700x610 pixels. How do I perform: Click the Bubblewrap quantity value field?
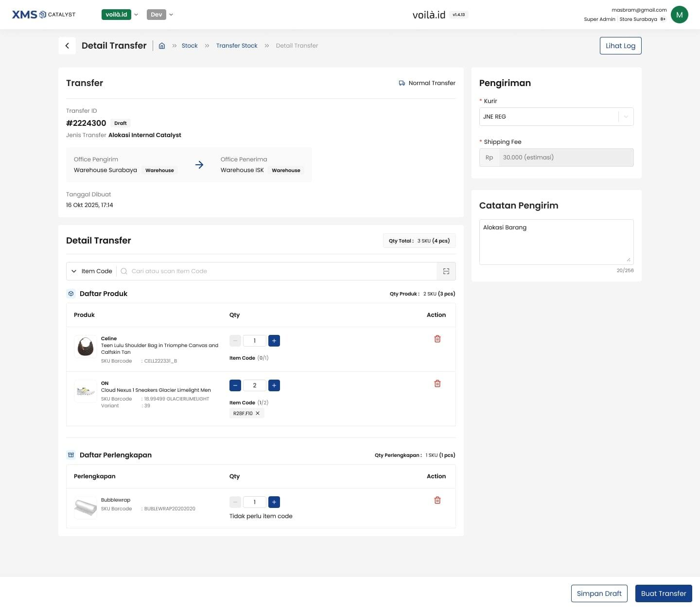point(255,502)
